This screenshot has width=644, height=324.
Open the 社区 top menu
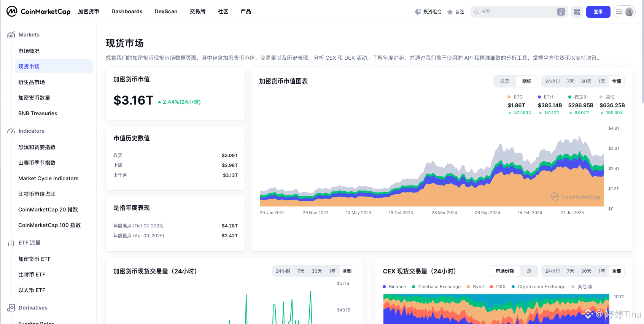tap(223, 11)
